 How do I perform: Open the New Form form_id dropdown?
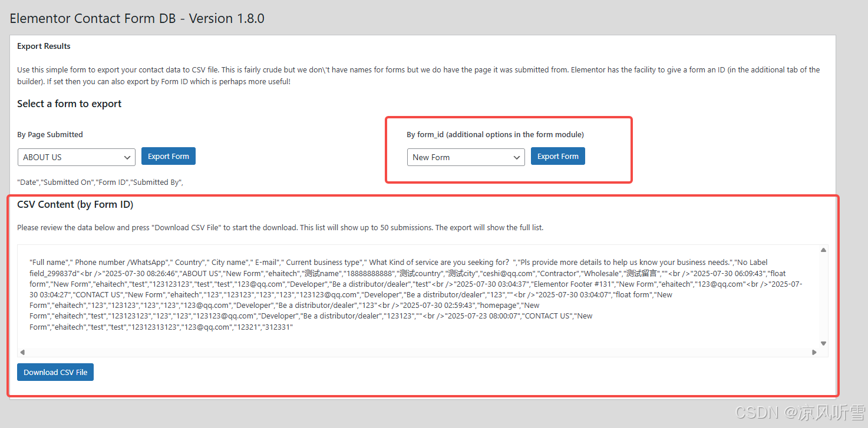pyautogui.click(x=466, y=157)
